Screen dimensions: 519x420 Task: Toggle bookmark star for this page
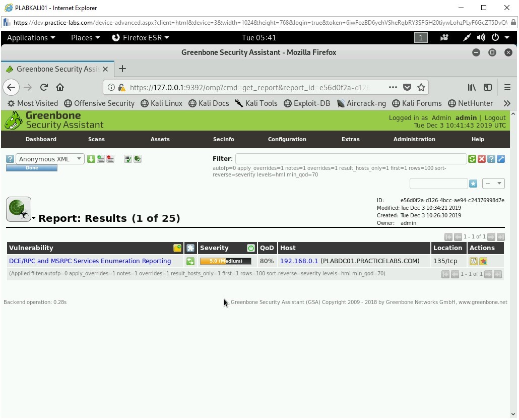coord(421,87)
